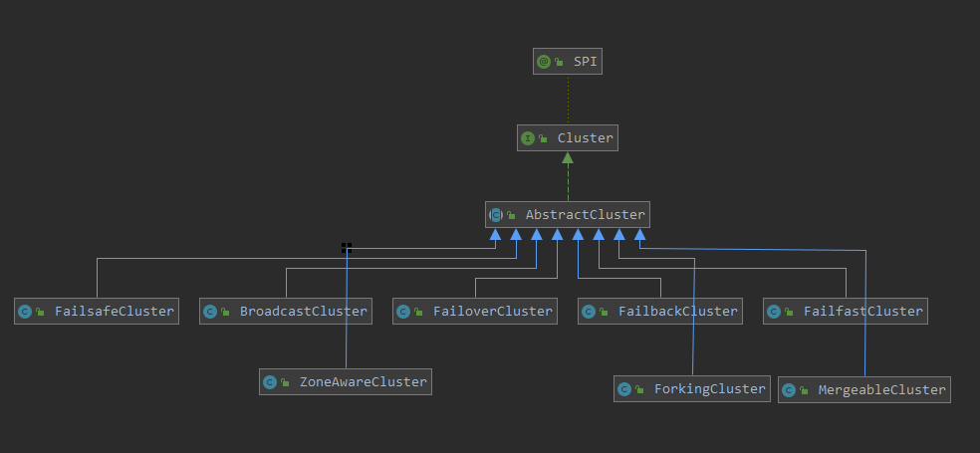Click the black selection handle on the ZoneAwareCluster edge

(x=347, y=247)
